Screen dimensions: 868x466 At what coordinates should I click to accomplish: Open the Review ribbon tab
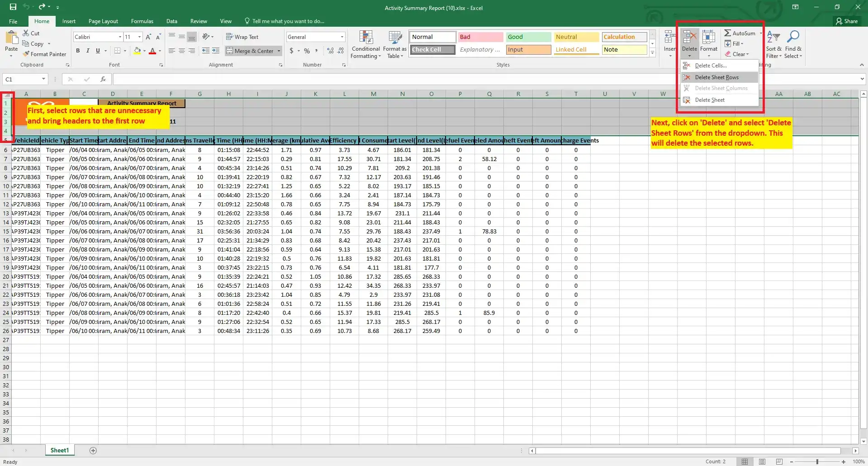tap(198, 21)
